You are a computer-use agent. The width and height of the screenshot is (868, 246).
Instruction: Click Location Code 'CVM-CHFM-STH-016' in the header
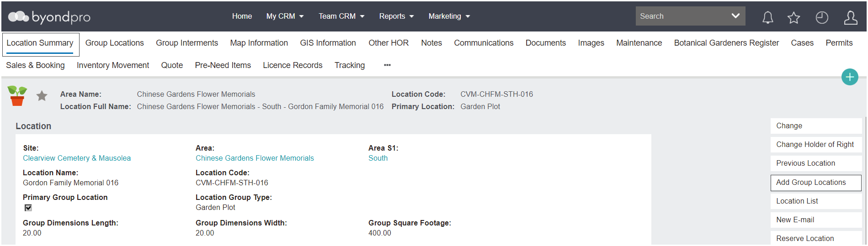tap(496, 94)
